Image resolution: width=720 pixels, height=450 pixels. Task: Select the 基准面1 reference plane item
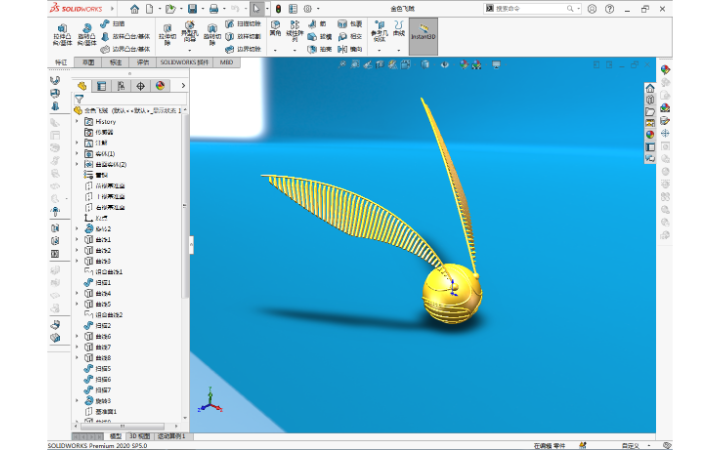click(x=104, y=411)
